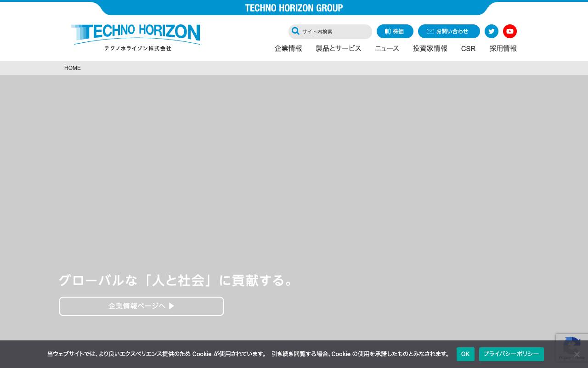Open the プライバシーポリシー page

click(x=511, y=354)
